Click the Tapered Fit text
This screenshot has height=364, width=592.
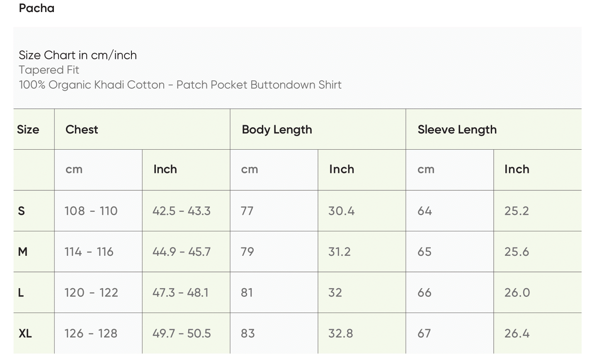49,70
